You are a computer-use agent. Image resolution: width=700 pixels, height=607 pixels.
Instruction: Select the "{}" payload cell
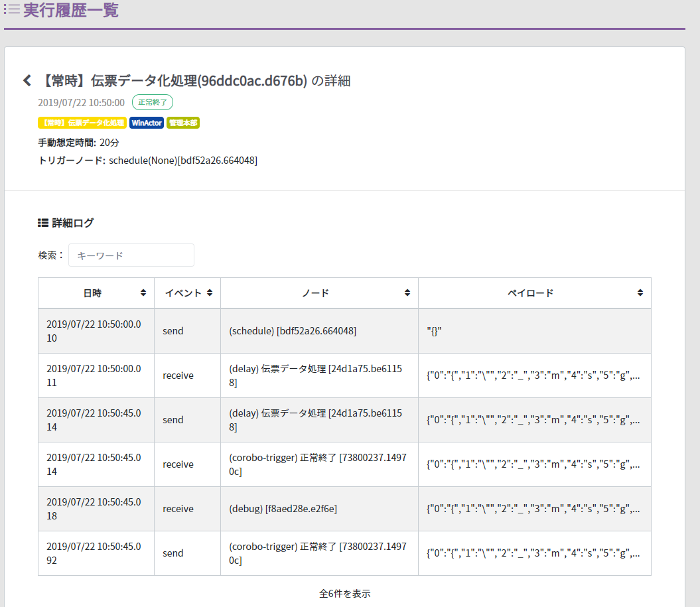[x=534, y=331]
